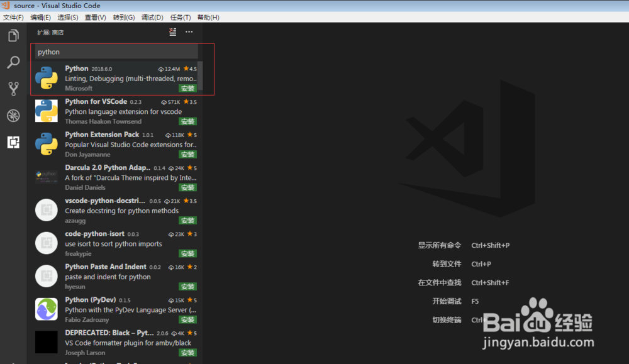Click the 扩展: 商店 panel heading
This screenshot has height=364, width=629.
(x=50, y=33)
